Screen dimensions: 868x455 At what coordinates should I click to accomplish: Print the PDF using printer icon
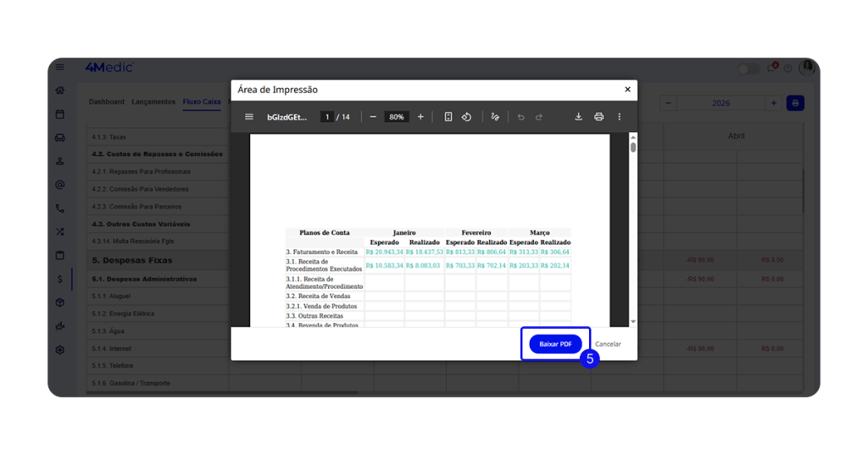click(598, 117)
